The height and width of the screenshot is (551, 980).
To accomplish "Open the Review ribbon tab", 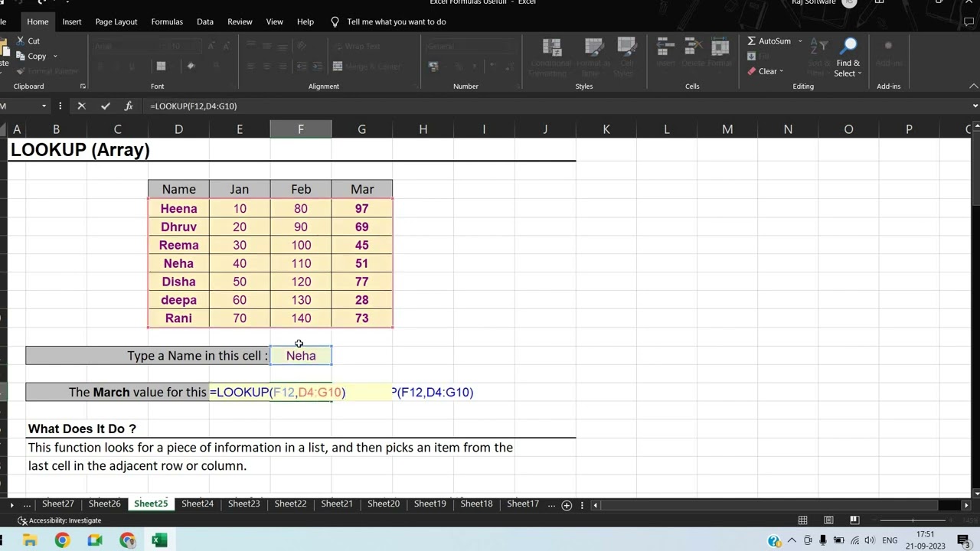I will [x=240, y=21].
